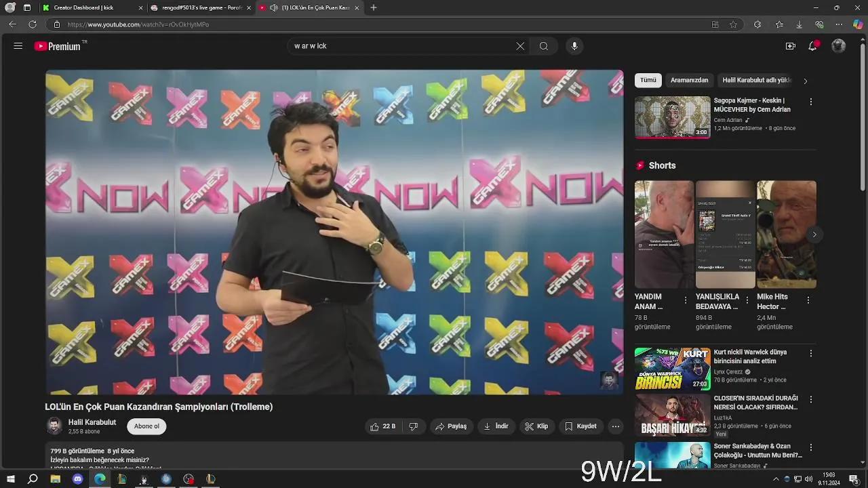Open the Copilot icon in Edge
868x488 pixels.
(857, 24)
